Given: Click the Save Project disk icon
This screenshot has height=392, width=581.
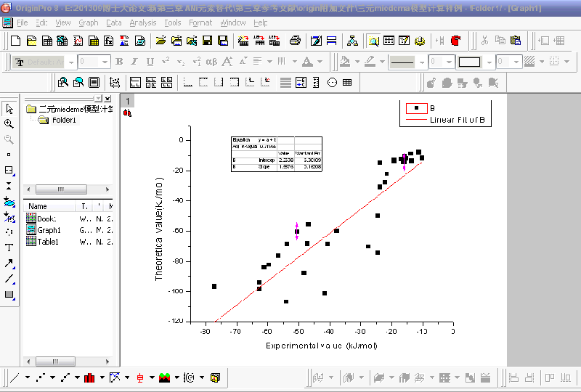Looking at the screenshot, I should point(207,41).
